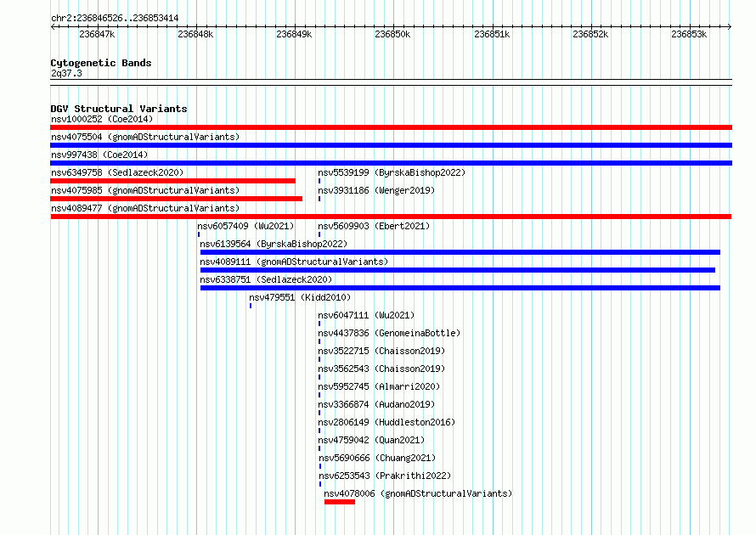Click nsv4089477 (gnomADStructuralVariants) label

pyautogui.click(x=145, y=208)
